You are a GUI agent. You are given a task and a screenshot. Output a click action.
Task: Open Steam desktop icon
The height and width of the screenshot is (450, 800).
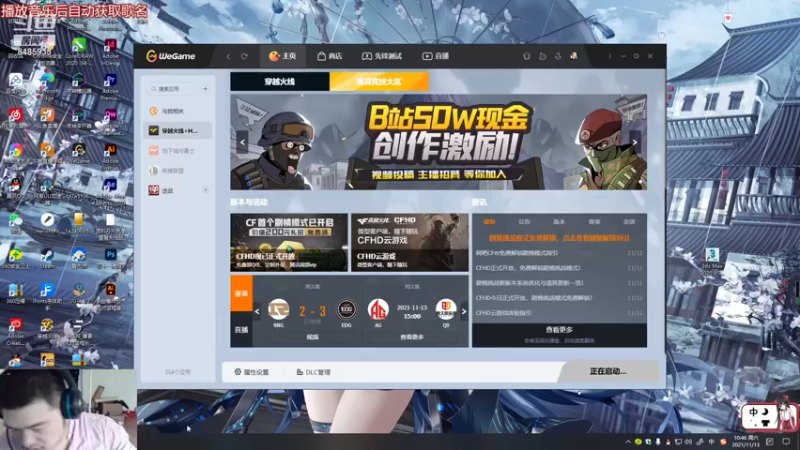47,258
